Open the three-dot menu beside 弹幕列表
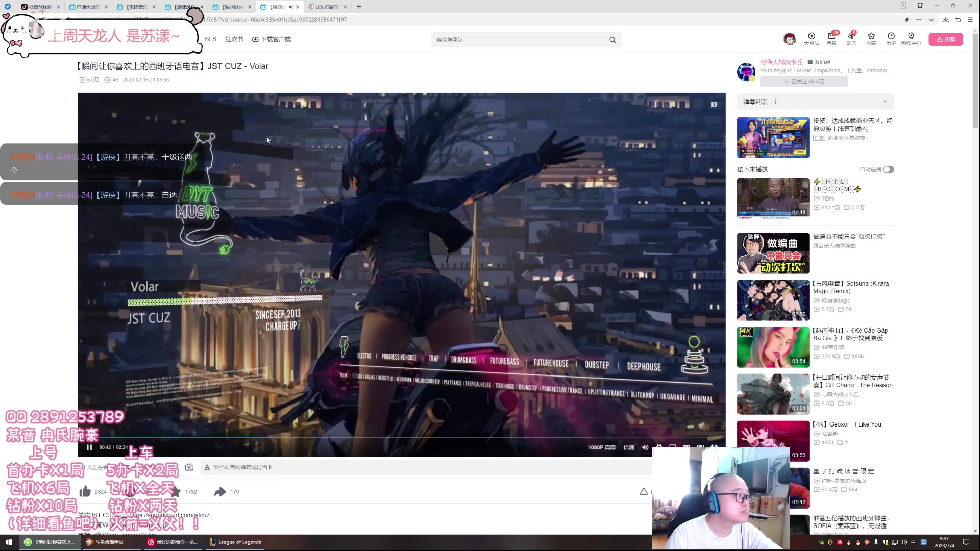Screen dimensions: 980x551 click(x=775, y=102)
